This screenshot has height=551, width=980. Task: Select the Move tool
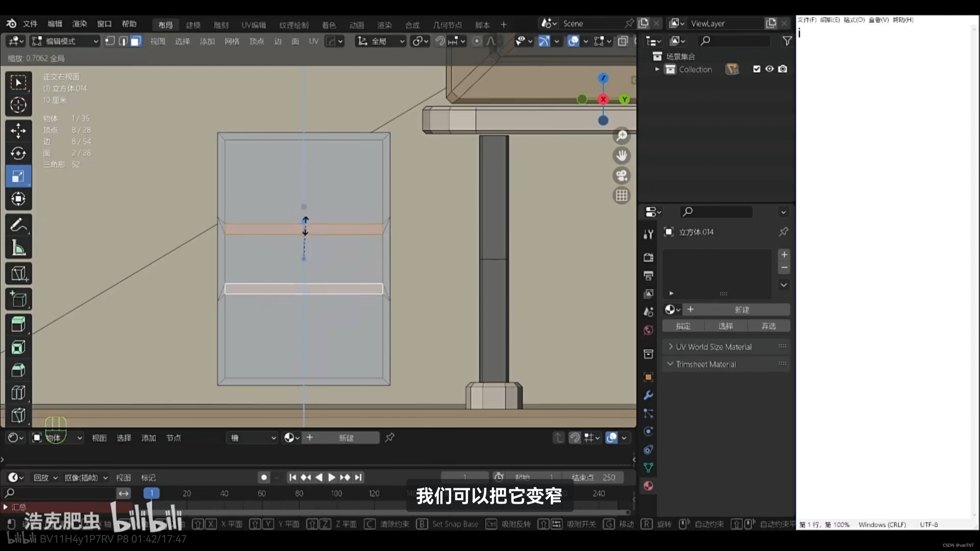[18, 130]
